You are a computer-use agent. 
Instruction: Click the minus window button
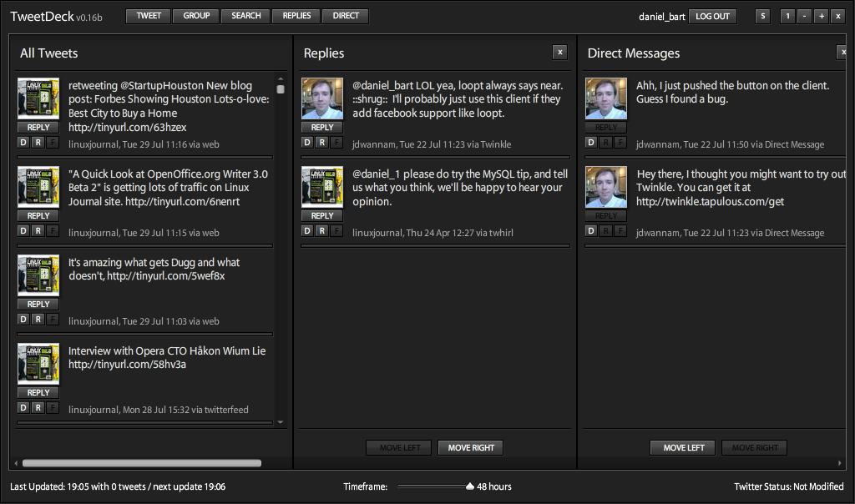click(x=804, y=17)
